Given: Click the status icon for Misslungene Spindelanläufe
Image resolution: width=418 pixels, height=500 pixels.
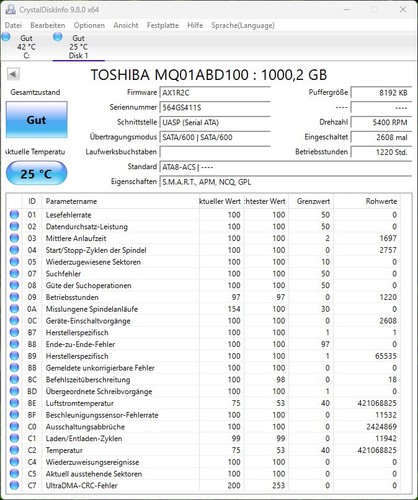Looking at the screenshot, I should pos(14,309).
